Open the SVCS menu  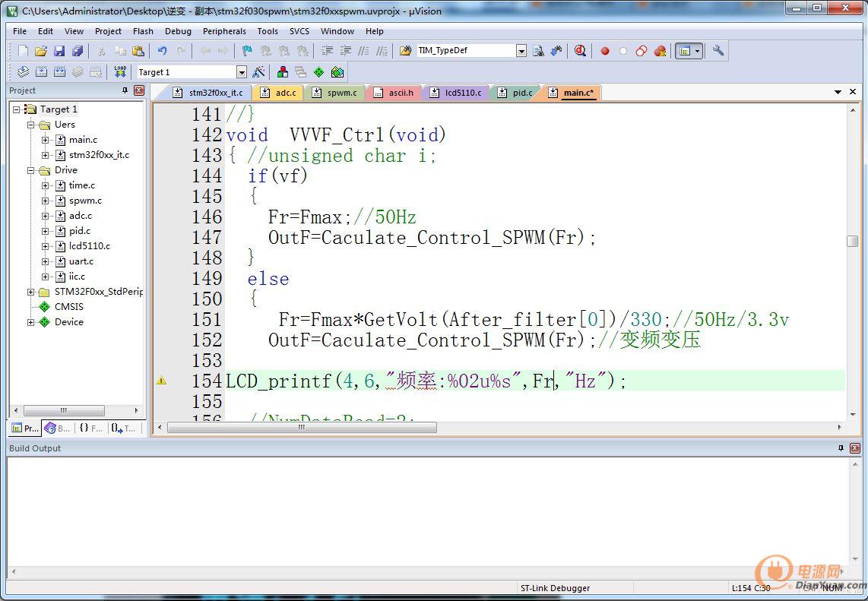(299, 32)
